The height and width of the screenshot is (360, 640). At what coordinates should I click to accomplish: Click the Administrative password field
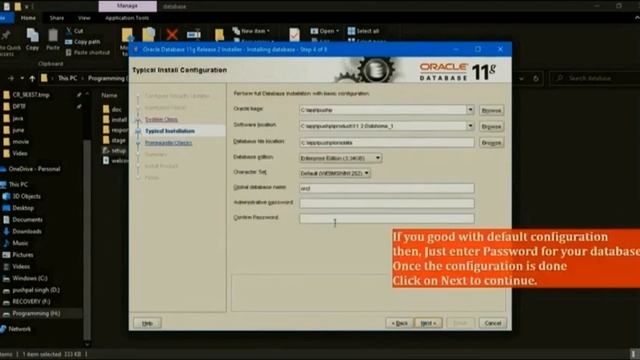pos(387,203)
